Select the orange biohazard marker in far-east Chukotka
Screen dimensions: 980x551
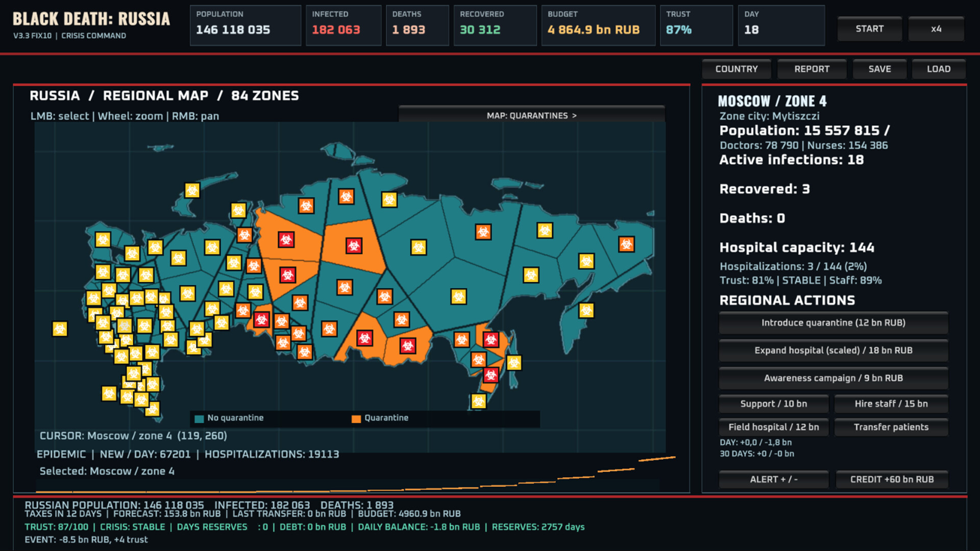coord(626,244)
